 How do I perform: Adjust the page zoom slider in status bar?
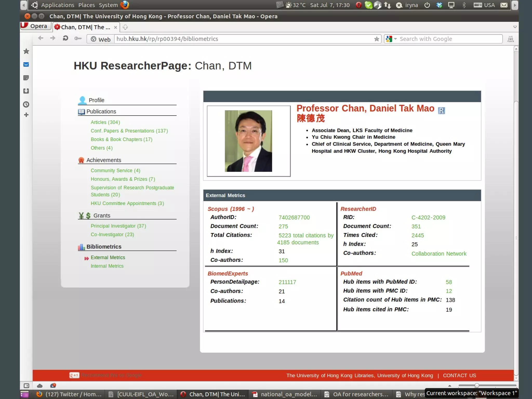[x=477, y=385]
